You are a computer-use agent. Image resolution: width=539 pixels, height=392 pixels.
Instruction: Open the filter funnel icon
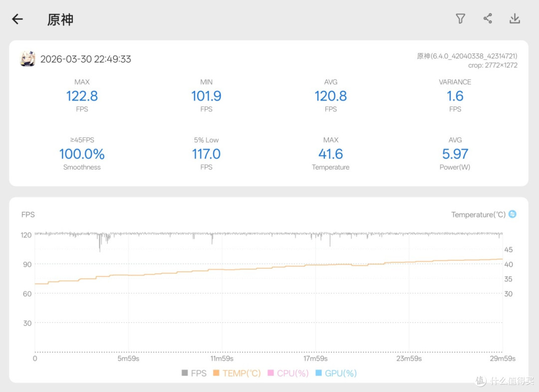[460, 18]
